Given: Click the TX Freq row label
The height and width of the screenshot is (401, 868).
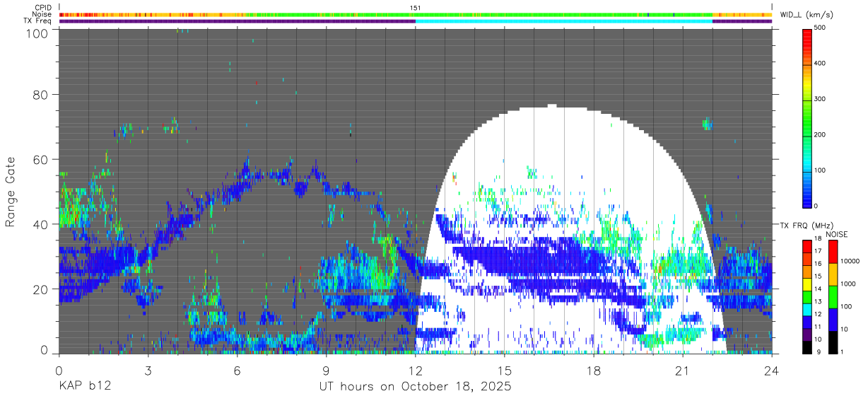Looking at the screenshot, I should 37,21.
